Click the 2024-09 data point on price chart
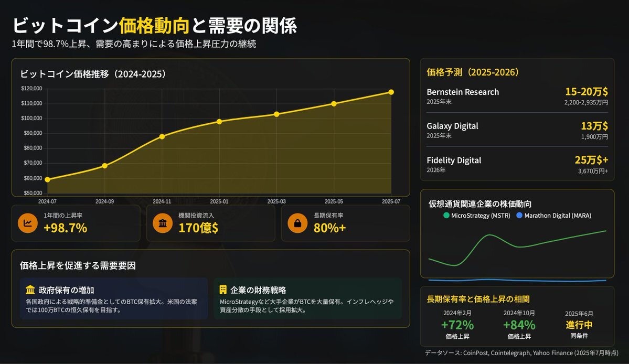The height and width of the screenshot is (364, 629). coord(105,166)
